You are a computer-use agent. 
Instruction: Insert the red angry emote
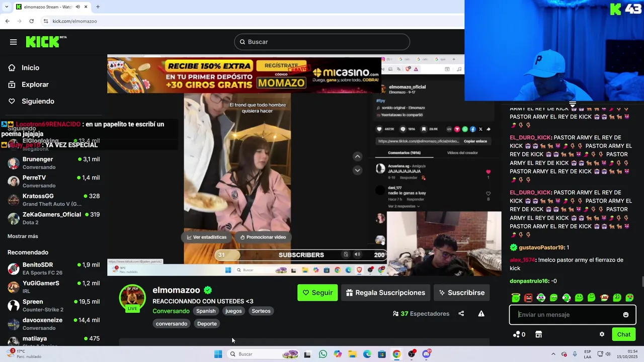[x=528, y=298]
